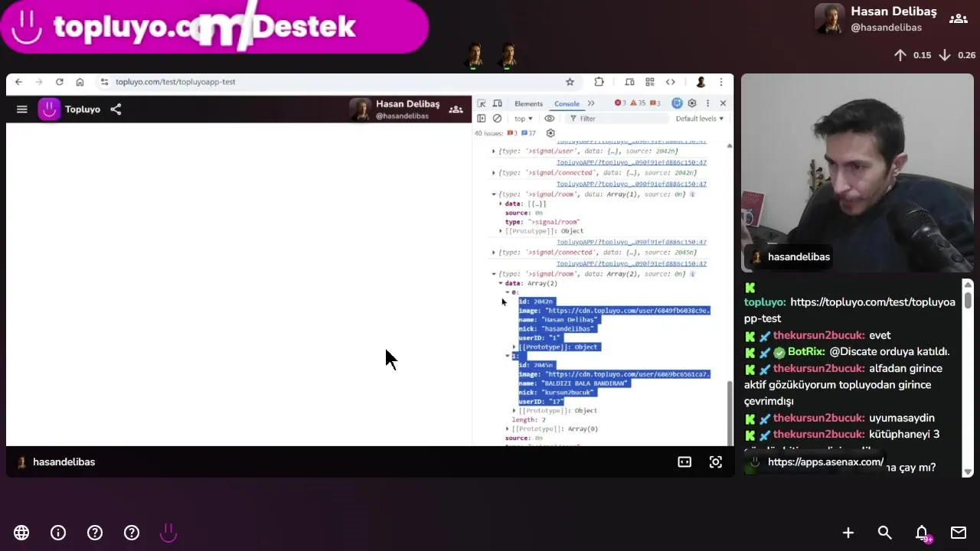Screen dimensions: 980x551
Task: Collapse array item 0
Action: (x=507, y=292)
